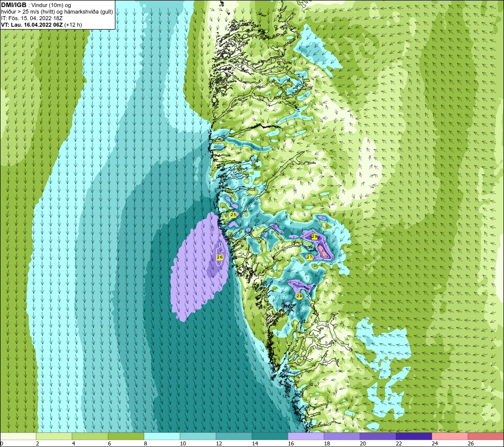Select the 20-22 m/s violet swatch
Screen dimensions: 504x447
378,436
